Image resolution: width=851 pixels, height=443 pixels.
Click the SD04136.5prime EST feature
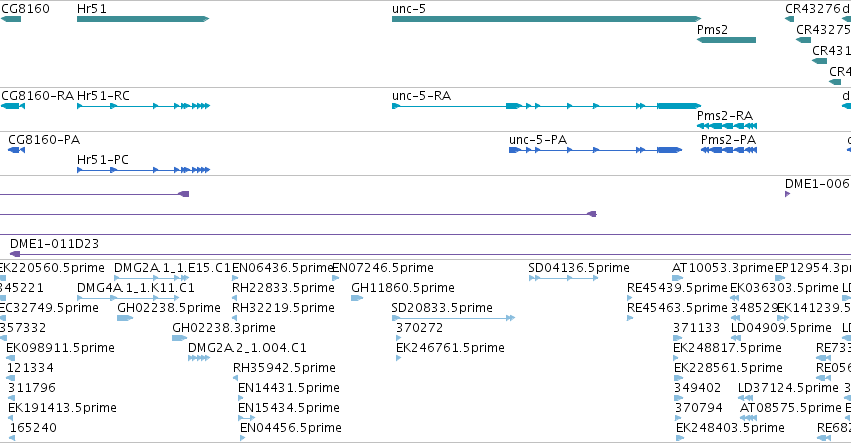coord(563,278)
